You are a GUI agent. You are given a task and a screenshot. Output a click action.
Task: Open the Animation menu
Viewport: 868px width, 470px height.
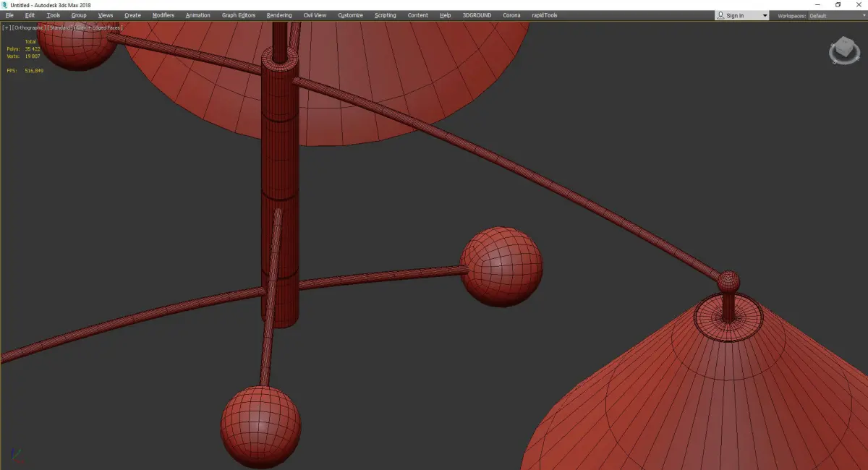pos(198,15)
